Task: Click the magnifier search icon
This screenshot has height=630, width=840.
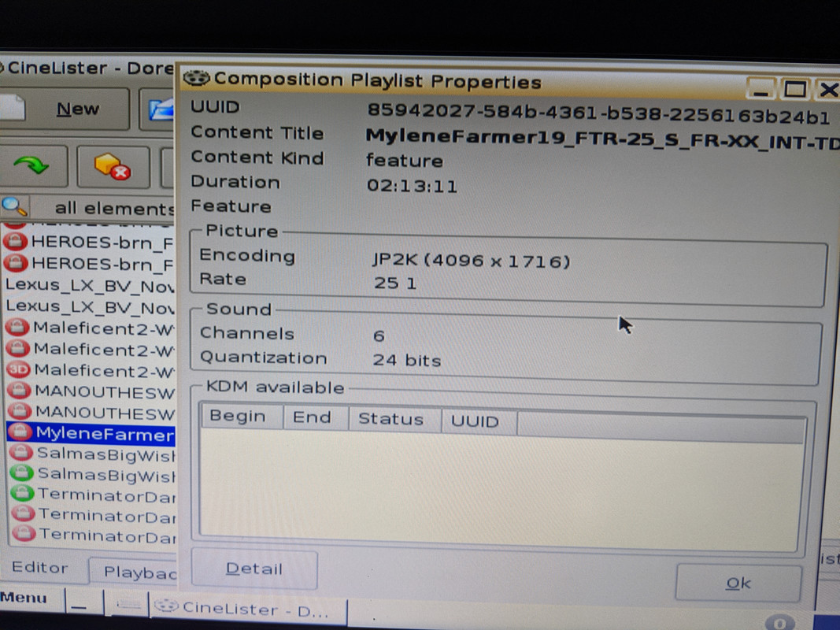Action: point(14,206)
